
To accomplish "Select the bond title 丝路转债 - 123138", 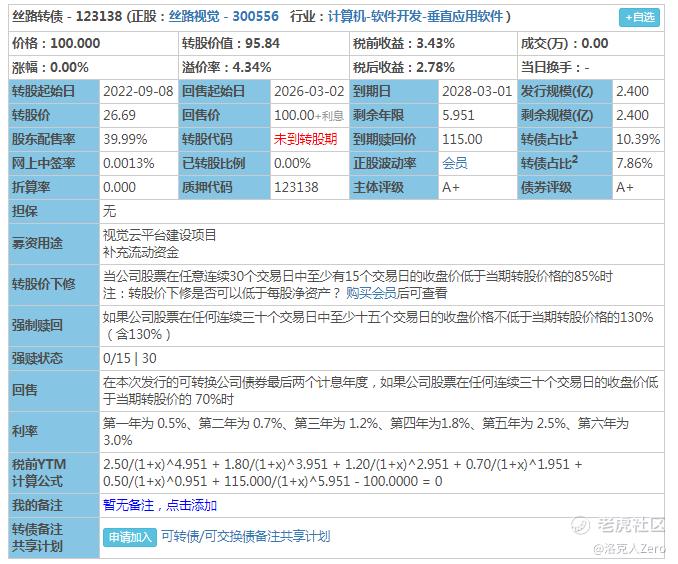I will [x=67, y=17].
